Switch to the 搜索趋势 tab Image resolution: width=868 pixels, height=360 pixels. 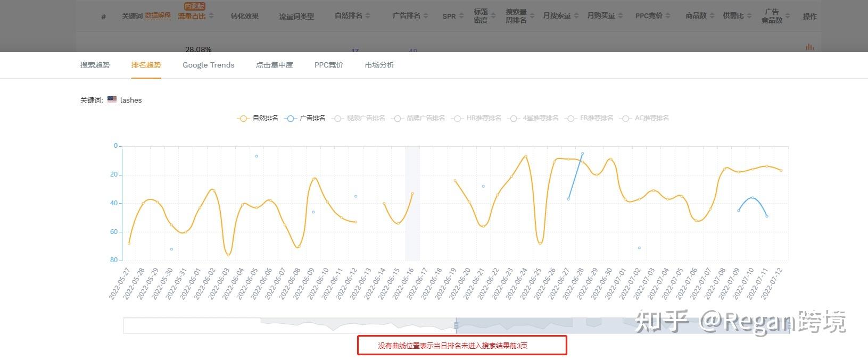pyautogui.click(x=95, y=65)
